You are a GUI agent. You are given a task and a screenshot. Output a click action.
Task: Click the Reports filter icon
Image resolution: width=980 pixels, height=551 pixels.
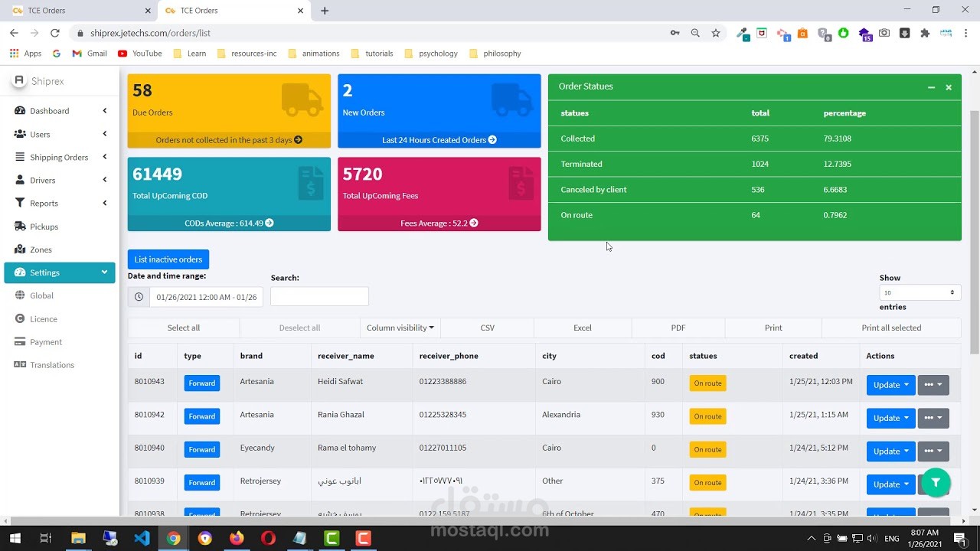click(x=20, y=203)
